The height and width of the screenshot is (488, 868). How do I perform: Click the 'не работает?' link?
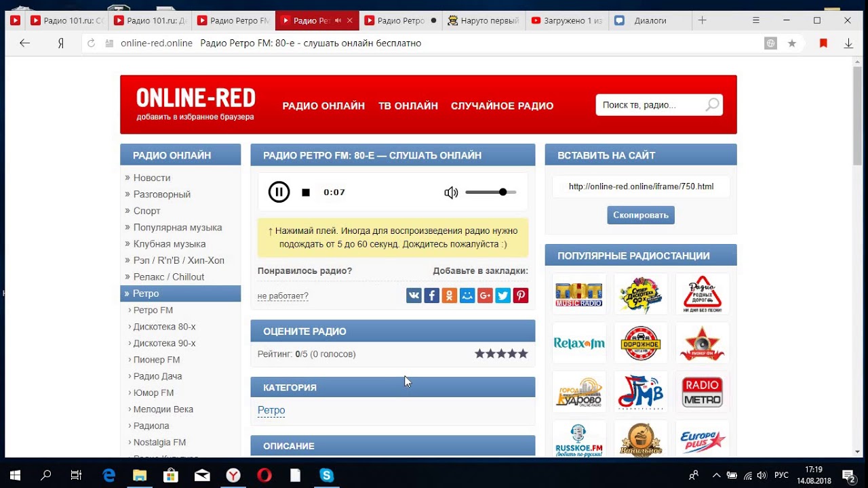pos(283,296)
